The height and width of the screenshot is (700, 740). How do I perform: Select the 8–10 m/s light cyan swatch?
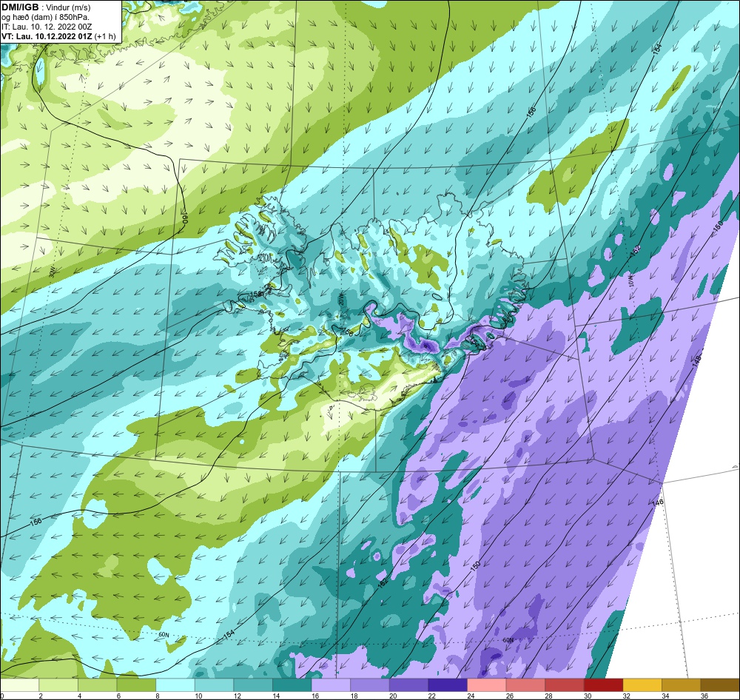[x=175, y=684]
